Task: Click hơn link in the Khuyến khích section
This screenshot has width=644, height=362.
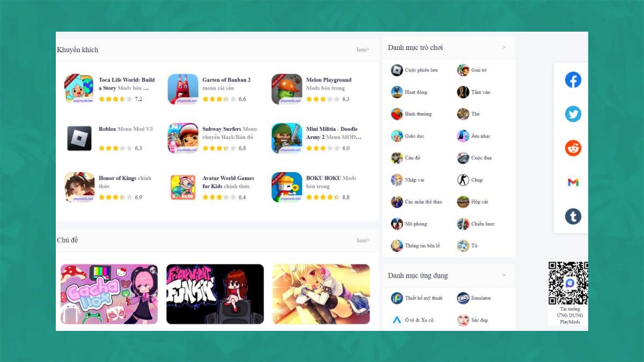Action: [x=362, y=49]
